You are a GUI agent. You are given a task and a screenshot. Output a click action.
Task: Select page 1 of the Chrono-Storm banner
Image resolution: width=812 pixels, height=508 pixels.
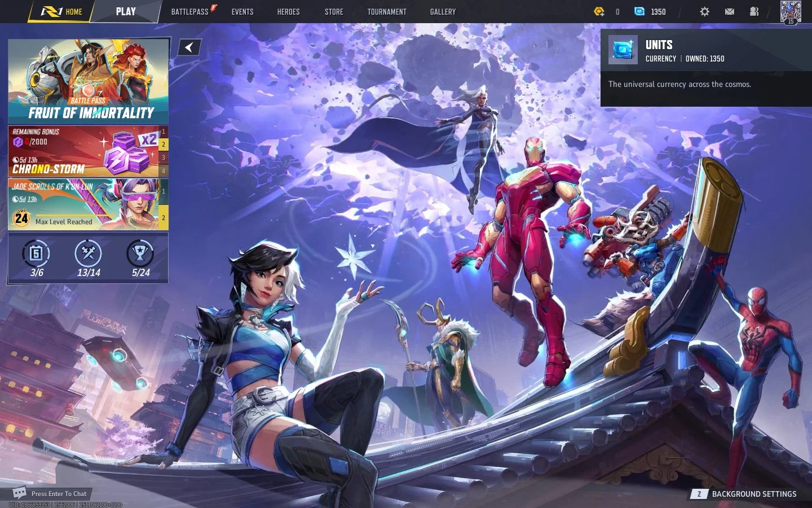(164, 132)
